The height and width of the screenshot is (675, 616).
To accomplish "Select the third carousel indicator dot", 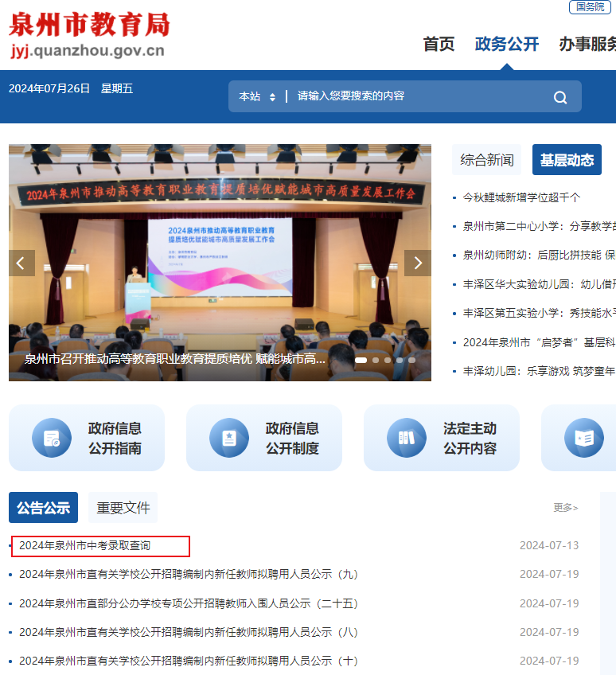I will (x=388, y=361).
